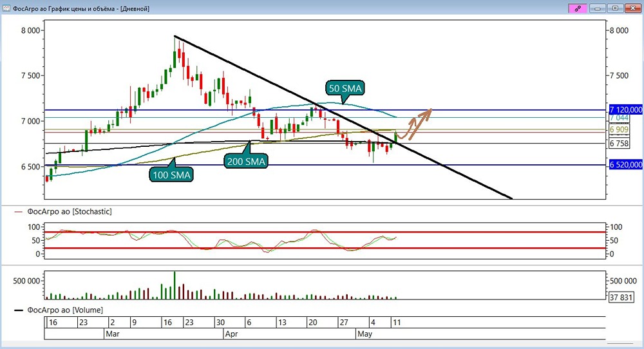Click 100 on the left Stochastic axis
644x349 pixels.
click(x=34, y=227)
